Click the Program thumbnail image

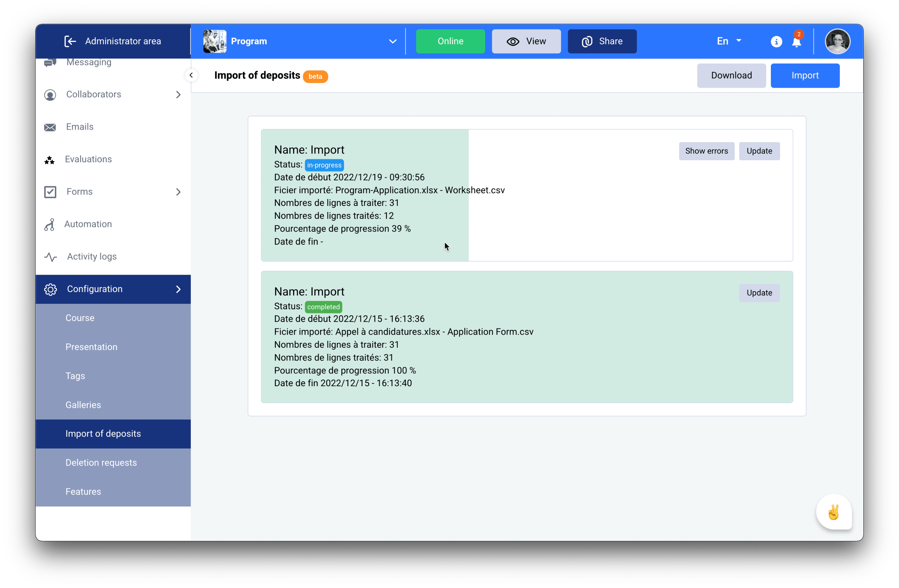click(x=215, y=41)
